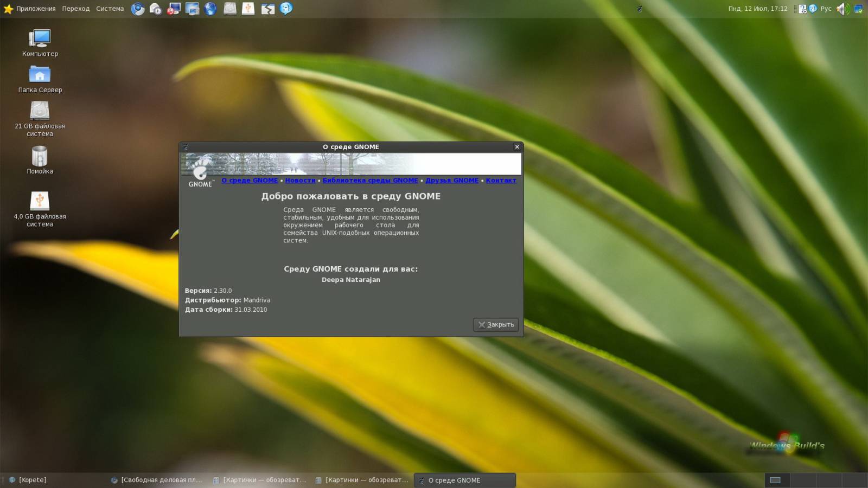
Task: Open the USB drive launcher in panel
Action: 248,9
